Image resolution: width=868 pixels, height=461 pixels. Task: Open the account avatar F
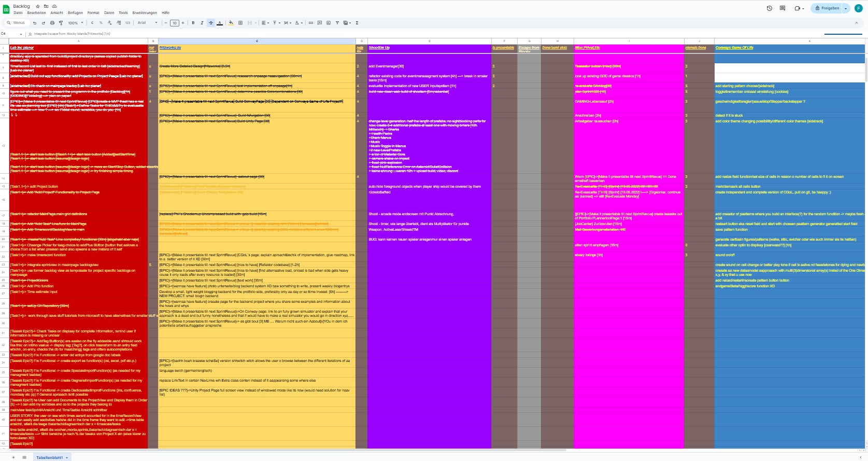pyautogui.click(x=860, y=8)
